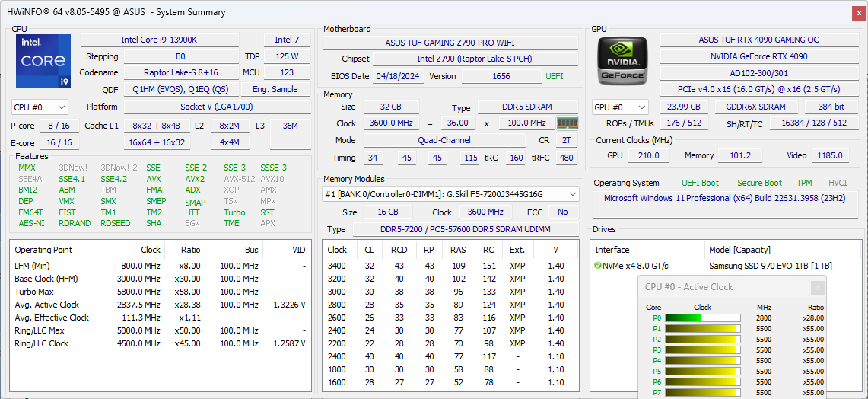This screenshot has width=868, height=399.
Task: Select the 3400 XMP timing row
Action: 450,266
